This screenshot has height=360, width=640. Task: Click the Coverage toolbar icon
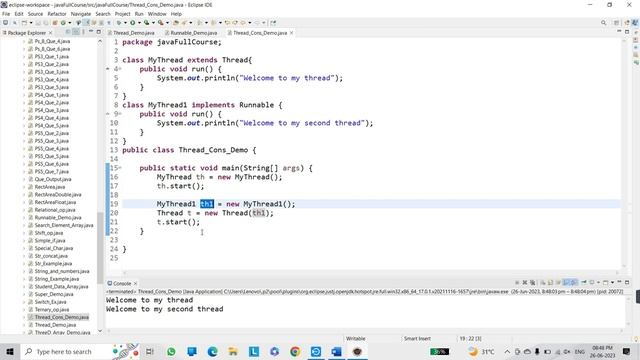click(146, 23)
